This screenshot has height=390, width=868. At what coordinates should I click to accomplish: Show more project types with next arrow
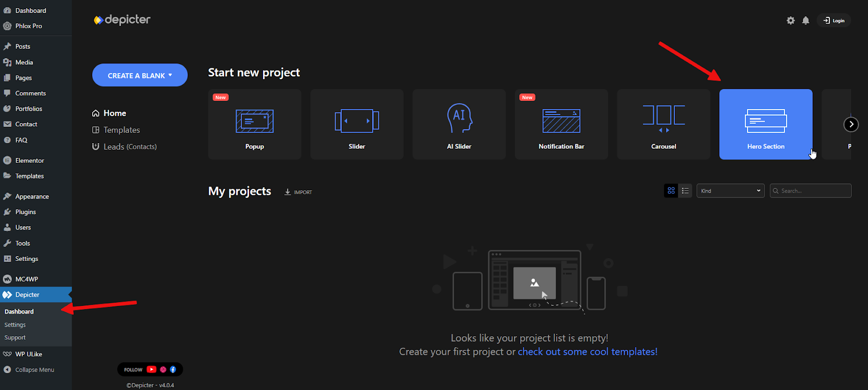851,124
